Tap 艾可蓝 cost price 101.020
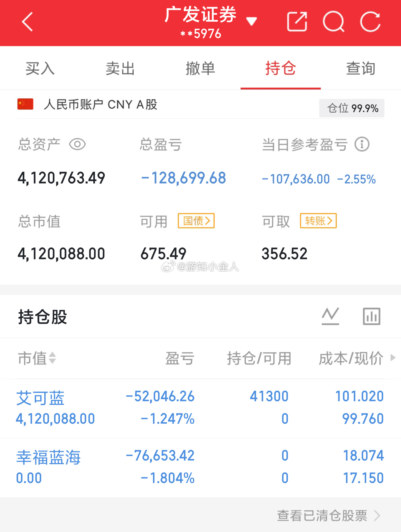This screenshot has width=401, height=532. click(359, 396)
